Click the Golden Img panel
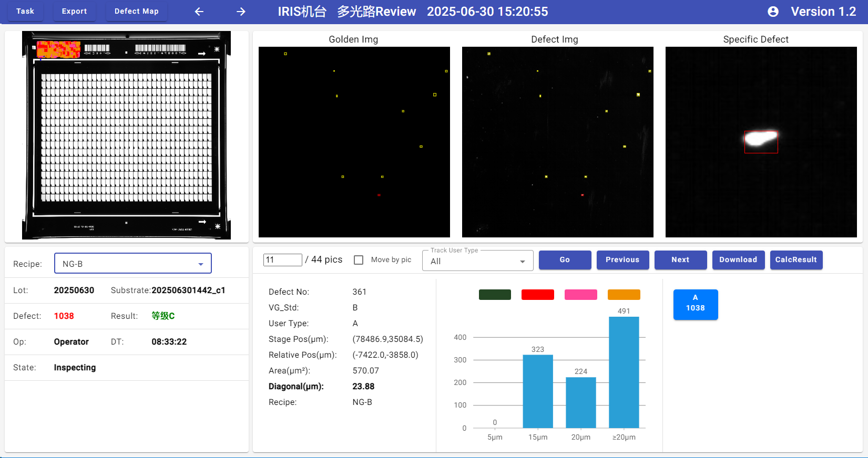868x458 pixels. tap(354, 142)
